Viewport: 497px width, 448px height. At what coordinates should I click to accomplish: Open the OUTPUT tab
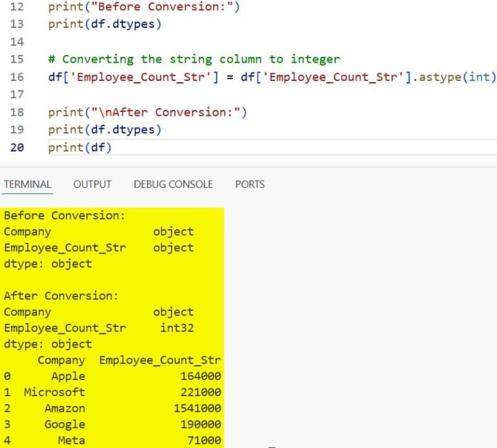[93, 185]
